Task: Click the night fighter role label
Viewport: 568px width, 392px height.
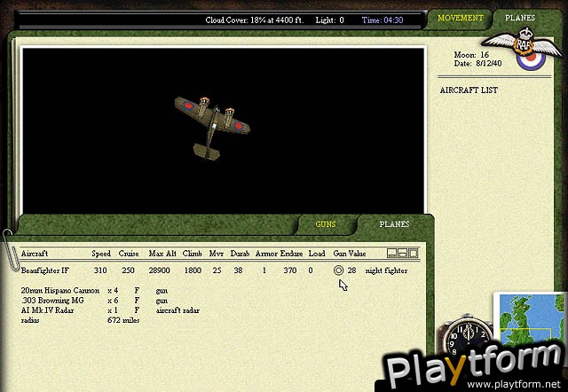Action: coord(386,270)
